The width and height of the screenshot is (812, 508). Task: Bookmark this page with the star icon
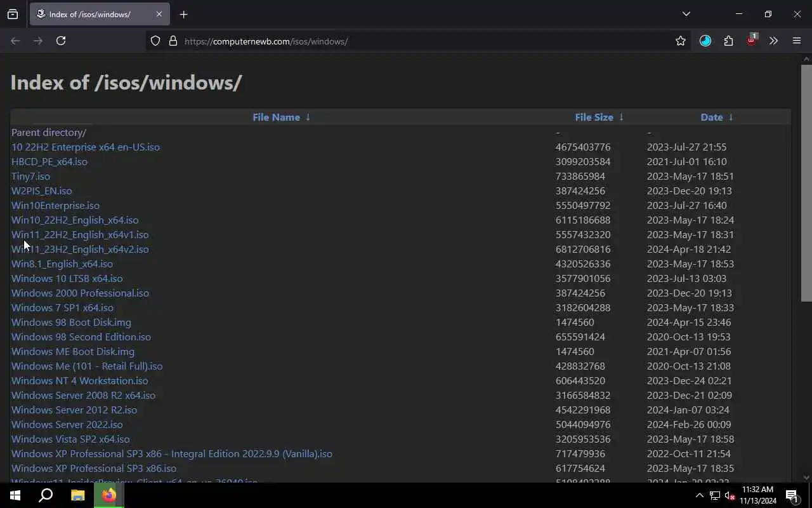click(x=681, y=41)
